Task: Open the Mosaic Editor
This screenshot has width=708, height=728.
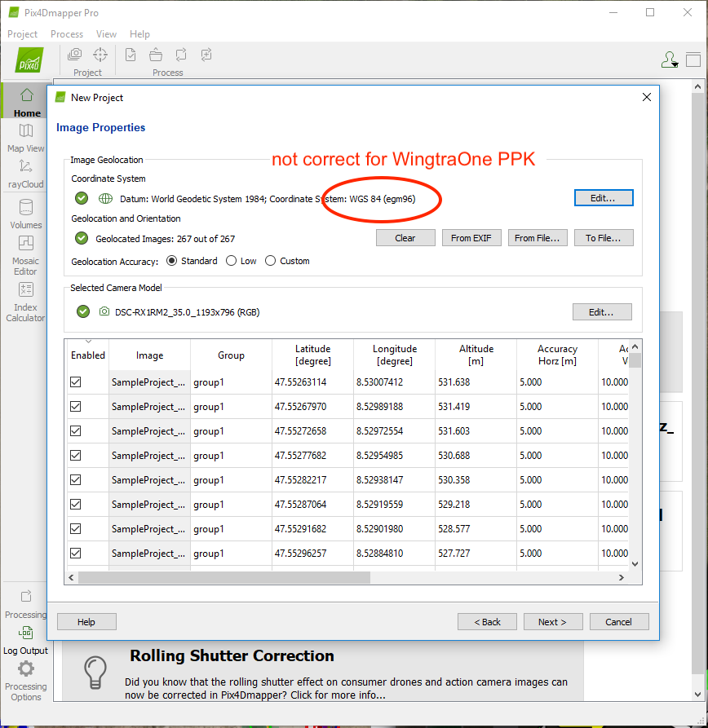Action: pyautogui.click(x=25, y=254)
